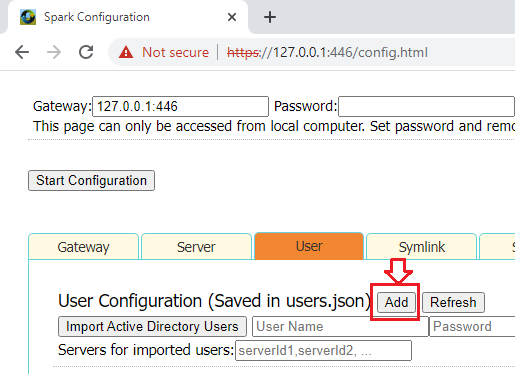Click the 'User Configuration (Saved in users.json)' heading

215,301
